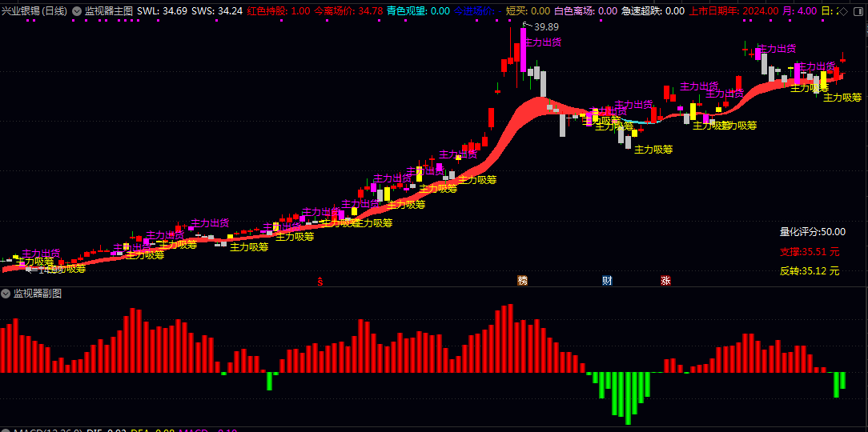Click the 青色观望: 0.00 readout
The height and width of the screenshot is (432, 868).
[418, 10]
